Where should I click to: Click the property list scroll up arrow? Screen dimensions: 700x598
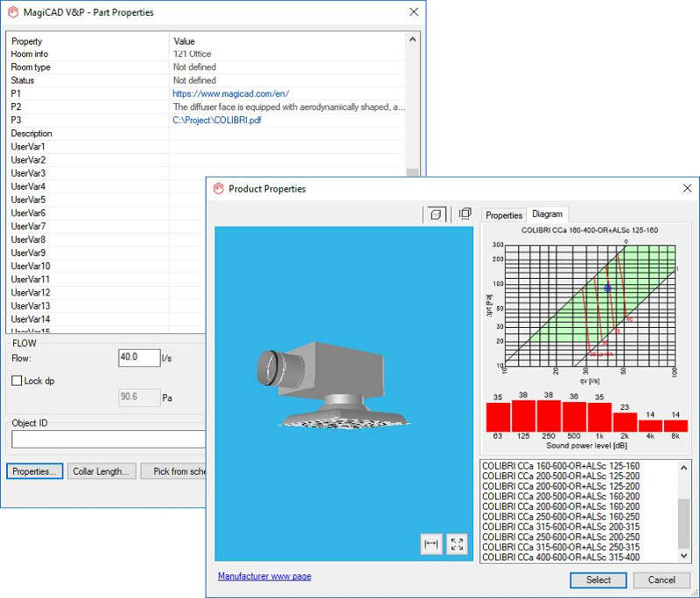412,39
